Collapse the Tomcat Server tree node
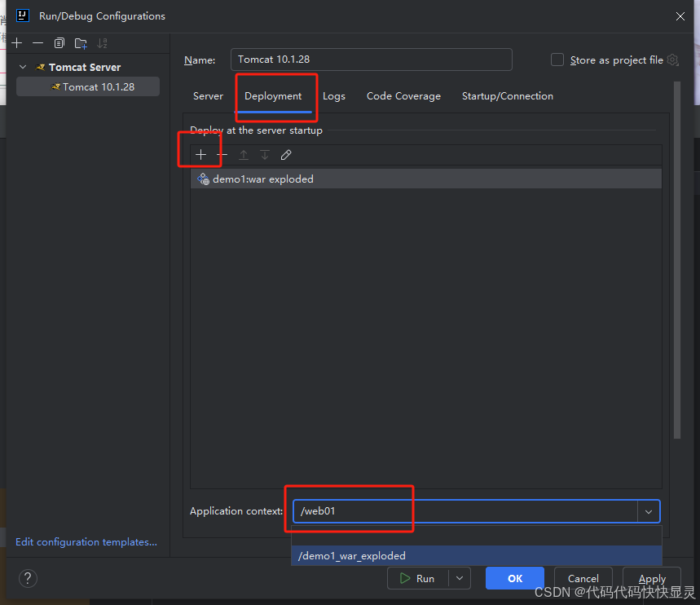 pyautogui.click(x=23, y=67)
